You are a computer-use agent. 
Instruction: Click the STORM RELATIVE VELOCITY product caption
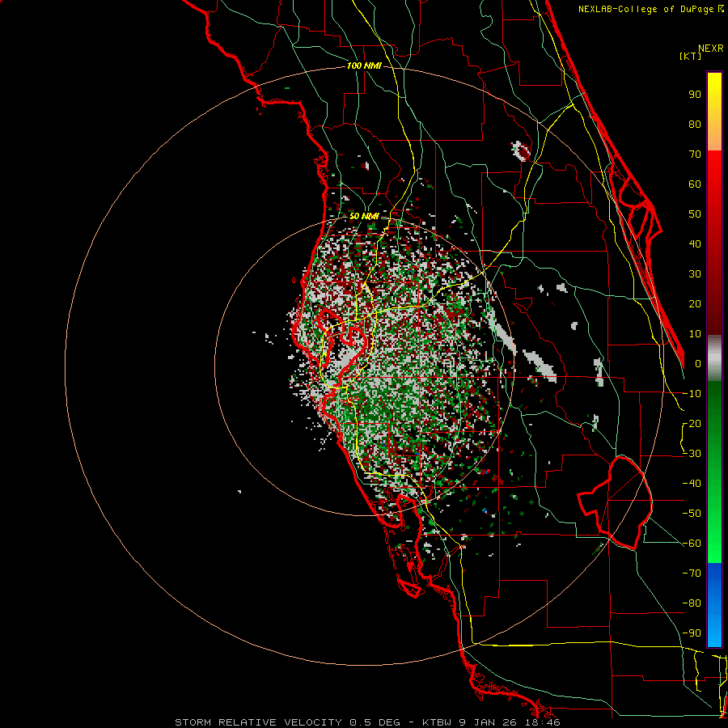click(x=259, y=722)
